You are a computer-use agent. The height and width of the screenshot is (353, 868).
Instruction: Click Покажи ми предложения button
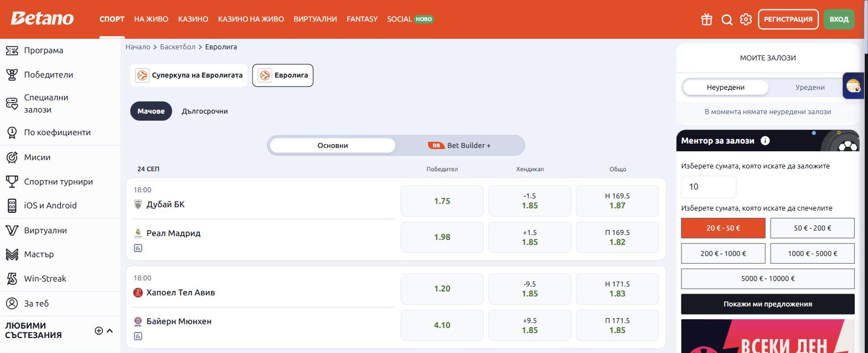click(x=768, y=304)
